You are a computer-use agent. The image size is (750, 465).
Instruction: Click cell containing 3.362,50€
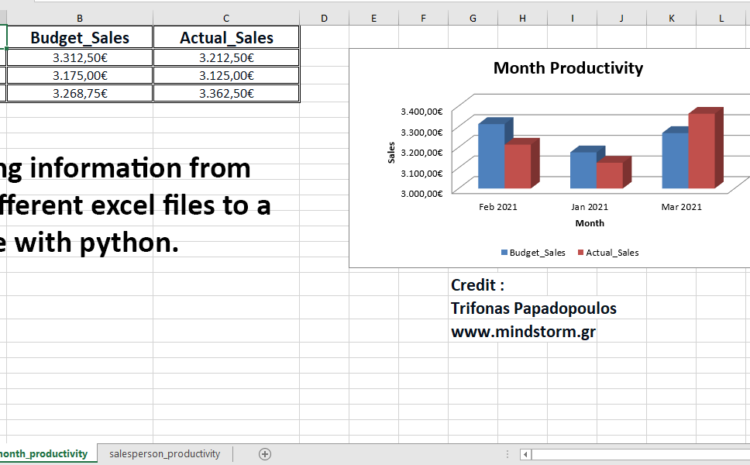(x=226, y=93)
